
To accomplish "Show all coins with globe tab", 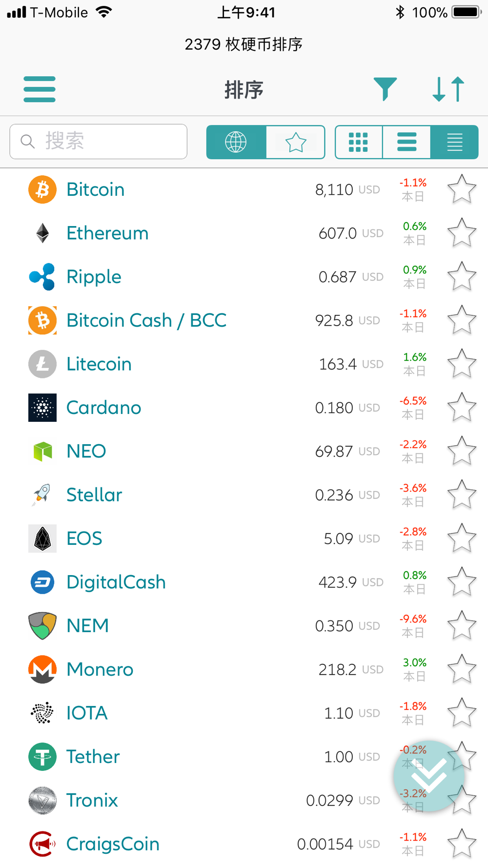I will point(236,142).
